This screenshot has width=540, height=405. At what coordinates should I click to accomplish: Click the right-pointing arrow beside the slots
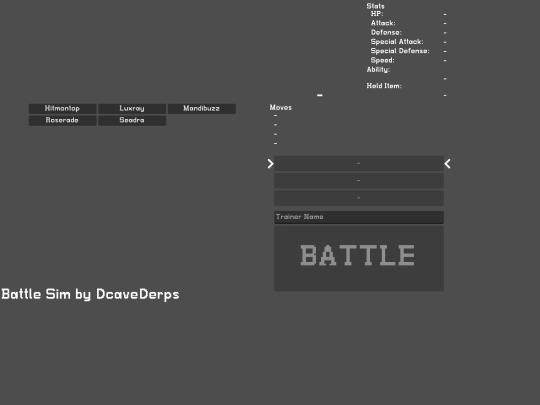coord(271,164)
